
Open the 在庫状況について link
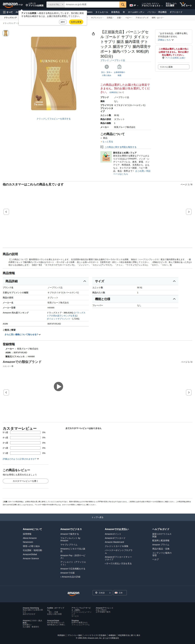[116, 93]
